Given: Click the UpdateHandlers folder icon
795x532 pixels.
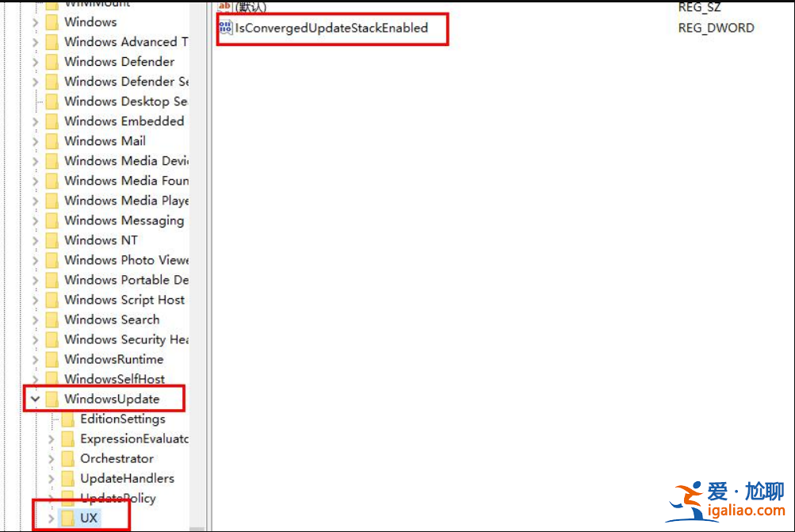Looking at the screenshot, I should 67,478.
